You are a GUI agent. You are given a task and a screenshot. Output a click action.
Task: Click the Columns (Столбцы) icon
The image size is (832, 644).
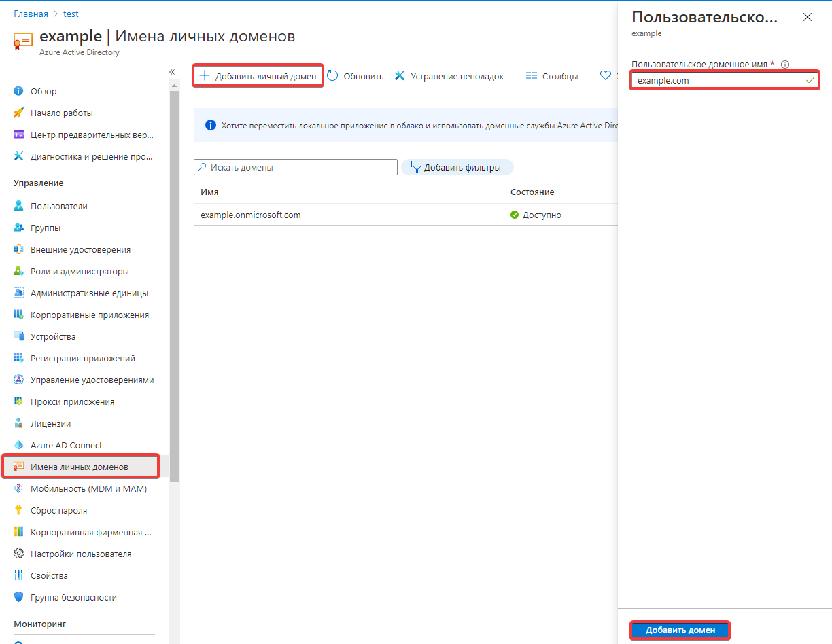[x=532, y=76]
